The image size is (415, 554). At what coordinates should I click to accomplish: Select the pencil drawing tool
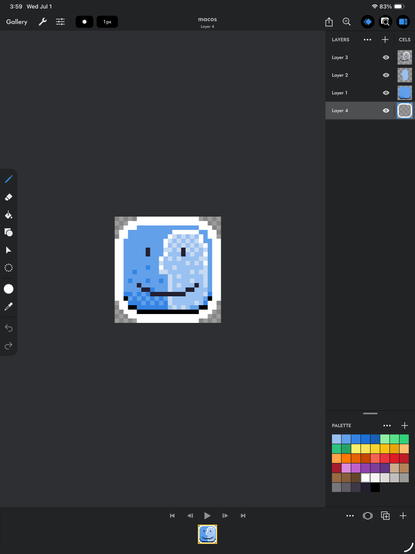[8, 179]
